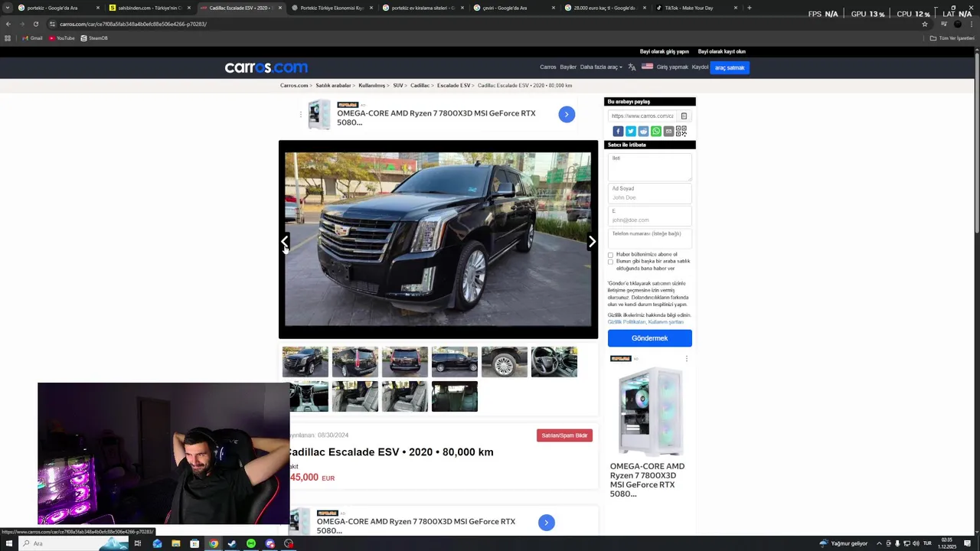Open new browser tab

coord(749,8)
